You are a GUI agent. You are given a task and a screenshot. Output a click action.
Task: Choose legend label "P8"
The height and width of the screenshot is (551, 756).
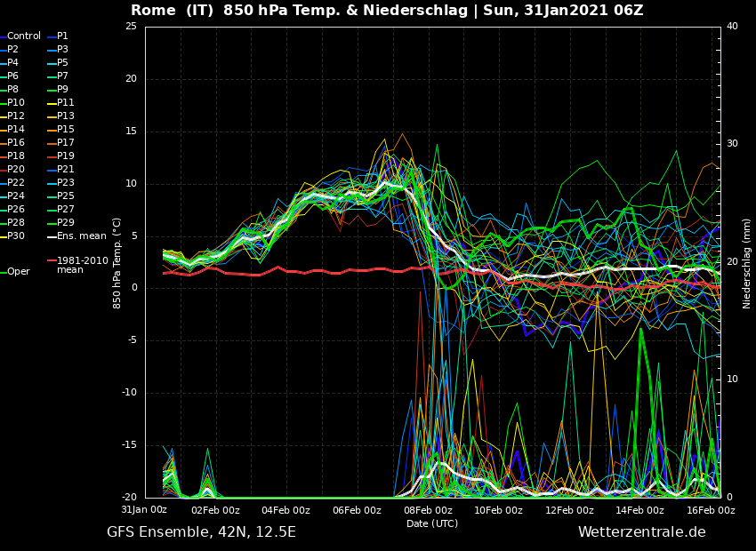point(12,89)
